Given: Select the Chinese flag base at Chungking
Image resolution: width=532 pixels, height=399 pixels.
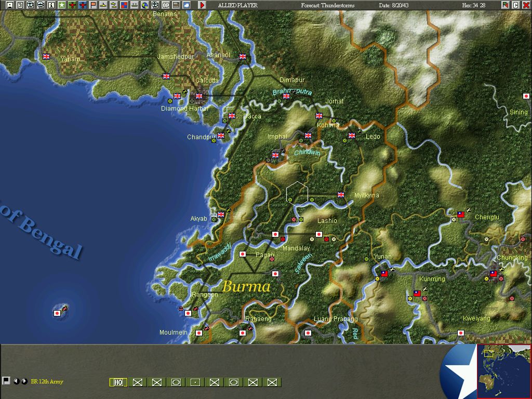Looking at the screenshot, I should click(494, 273).
